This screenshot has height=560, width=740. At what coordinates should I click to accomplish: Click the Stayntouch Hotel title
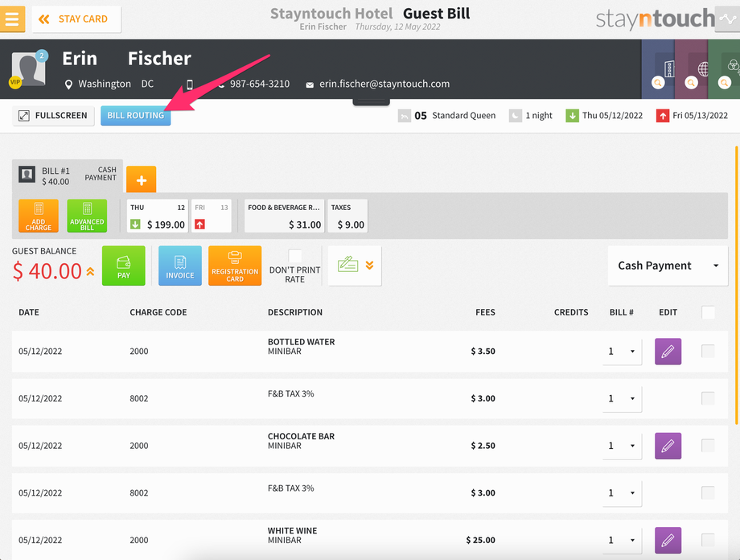tap(331, 14)
